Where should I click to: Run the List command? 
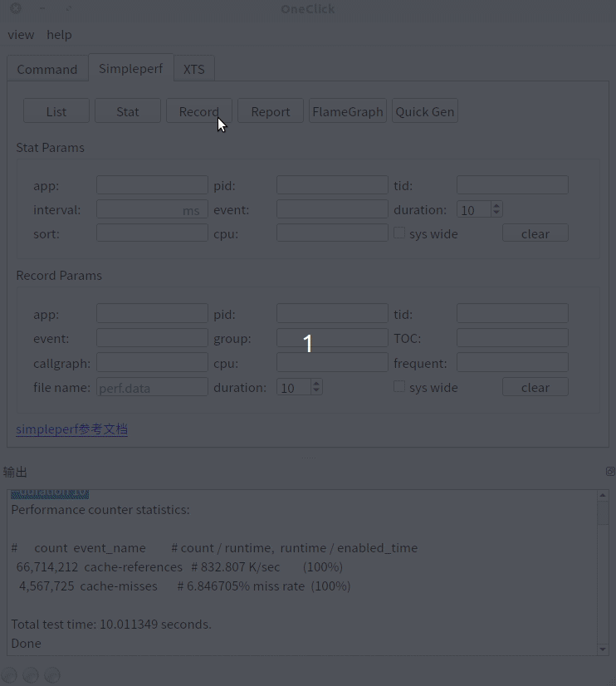(56, 110)
